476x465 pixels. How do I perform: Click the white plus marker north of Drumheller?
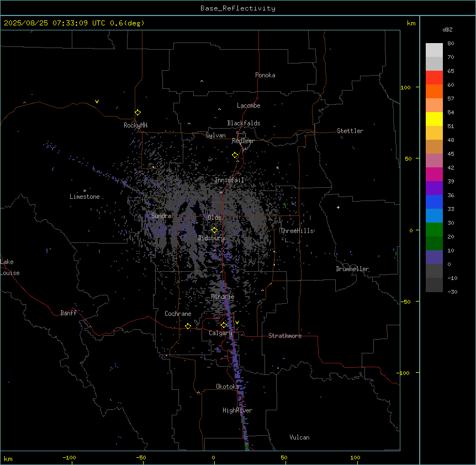pos(338,207)
